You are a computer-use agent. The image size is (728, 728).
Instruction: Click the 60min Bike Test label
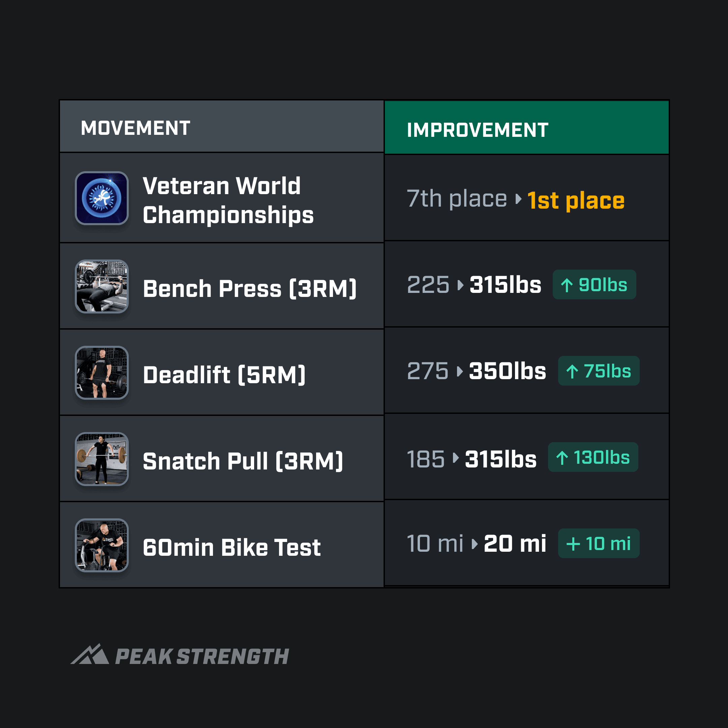coord(232,547)
